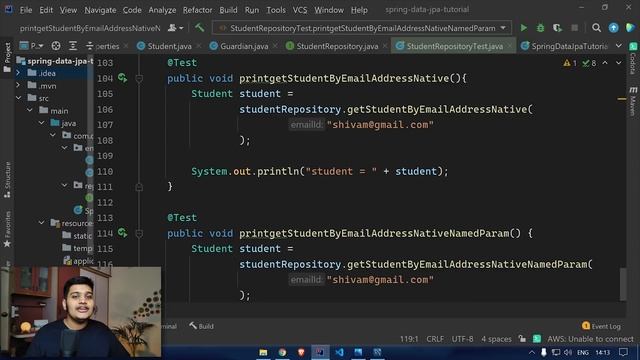Show hidden editor tabs chevron
640x360 pixels.
pyautogui.click(x=618, y=46)
